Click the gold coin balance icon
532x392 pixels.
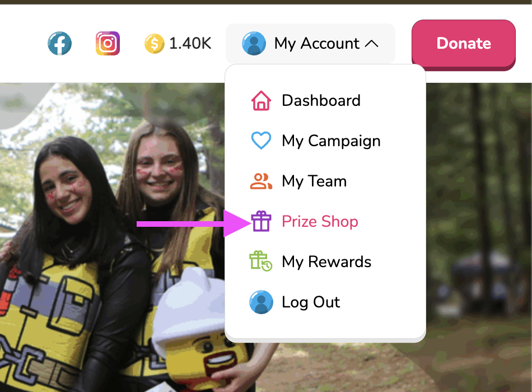[x=155, y=44]
